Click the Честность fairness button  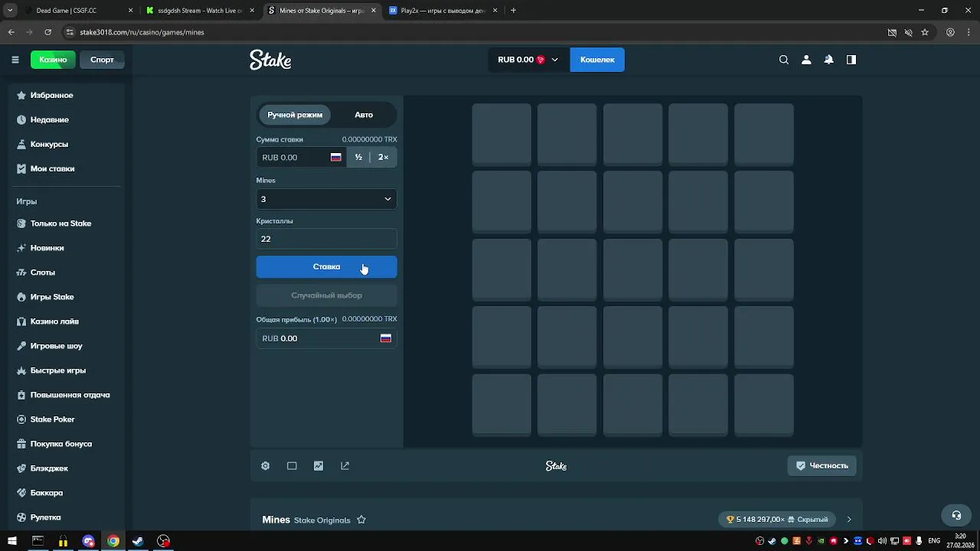coord(822,465)
